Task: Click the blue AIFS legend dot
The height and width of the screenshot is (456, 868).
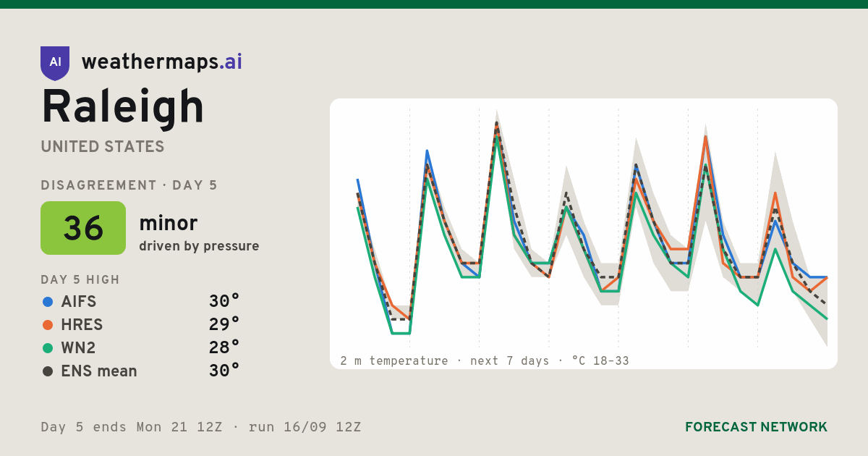Action: pos(48,302)
